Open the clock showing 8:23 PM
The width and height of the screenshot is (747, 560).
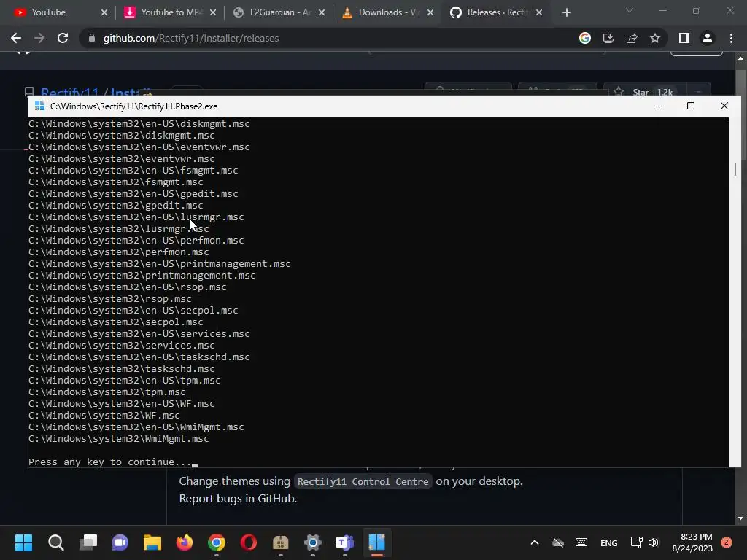pos(692,542)
